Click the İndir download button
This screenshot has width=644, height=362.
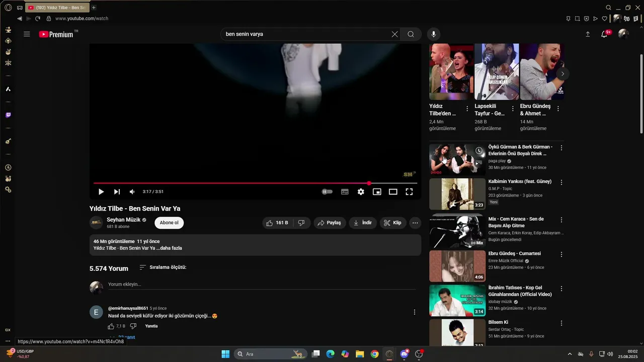(363, 223)
